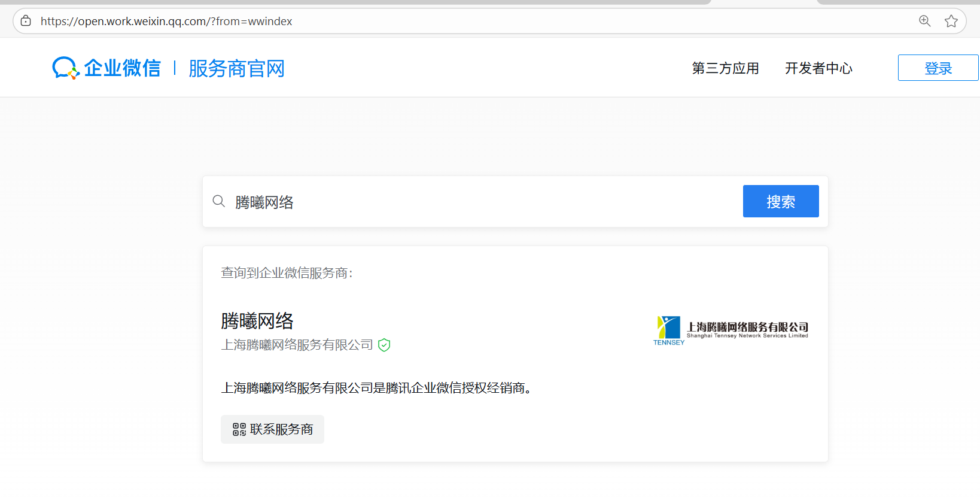This screenshot has height=497, width=980.
Task: Click the gray company name under the result title
Action: [x=297, y=345]
